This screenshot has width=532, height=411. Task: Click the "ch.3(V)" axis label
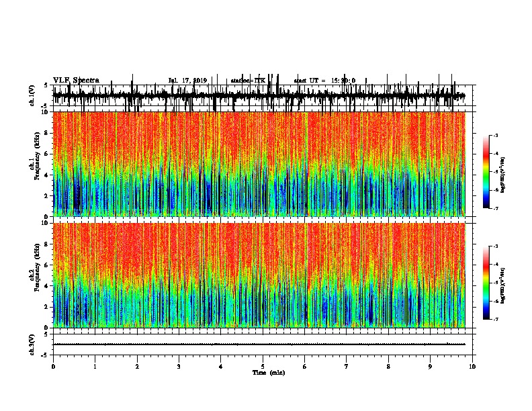click(x=32, y=345)
